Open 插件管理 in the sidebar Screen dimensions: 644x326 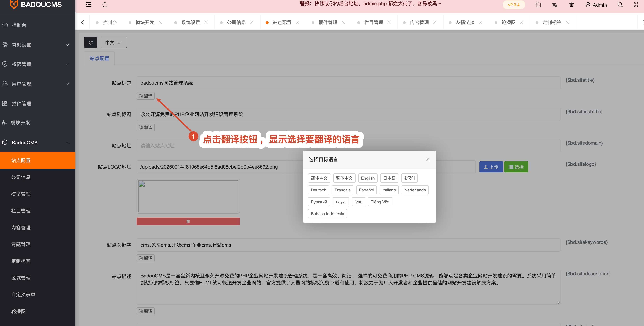[38, 103]
